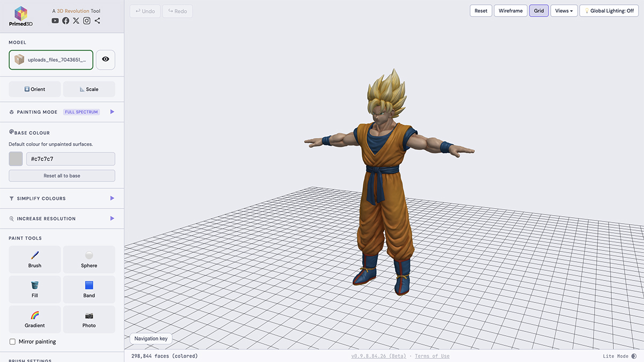Select the Sphere paint tool

coord(89,260)
